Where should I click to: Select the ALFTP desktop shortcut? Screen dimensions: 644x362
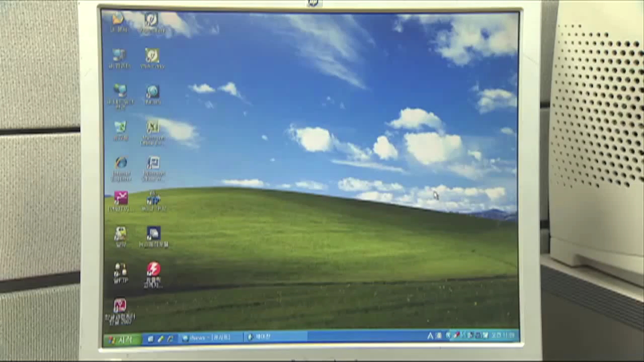pyautogui.click(x=120, y=270)
